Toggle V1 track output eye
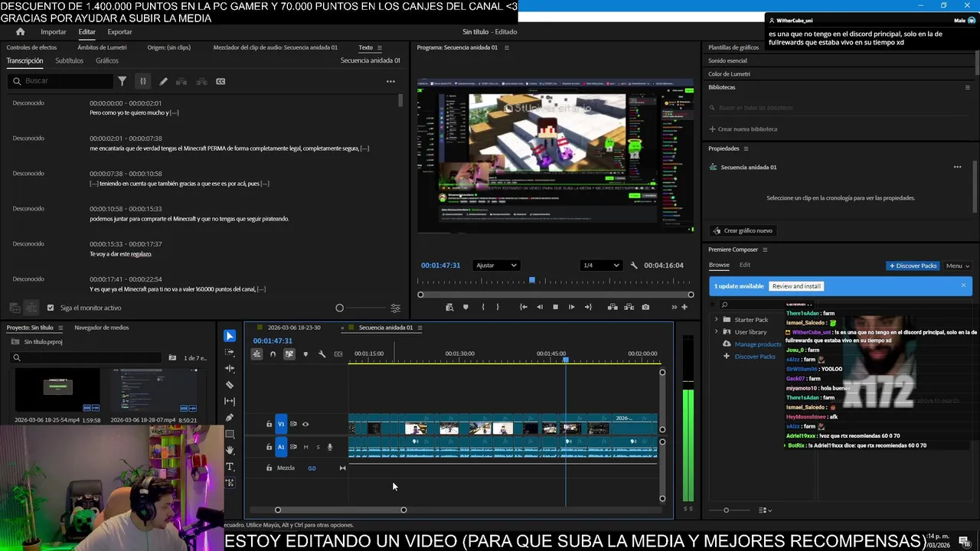The image size is (980, 551). (x=305, y=424)
